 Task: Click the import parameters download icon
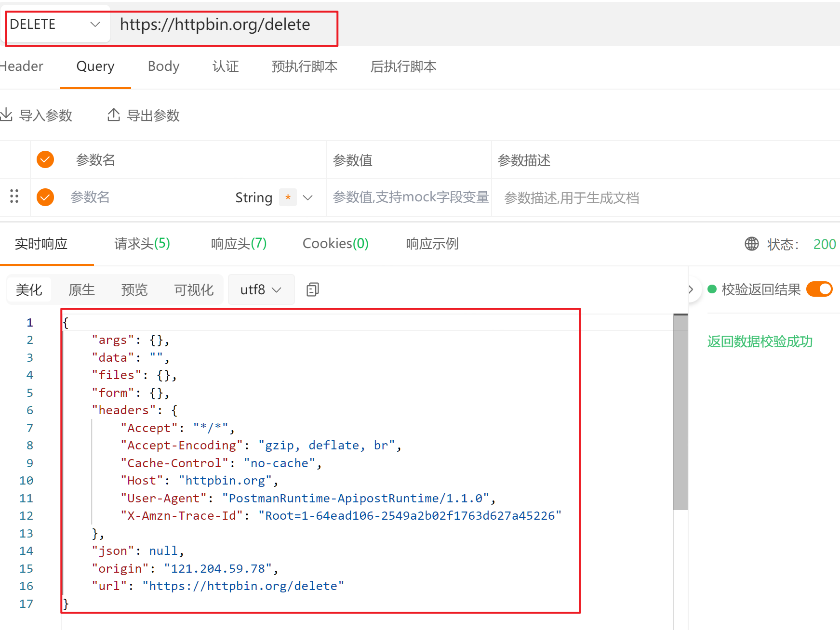(6, 115)
